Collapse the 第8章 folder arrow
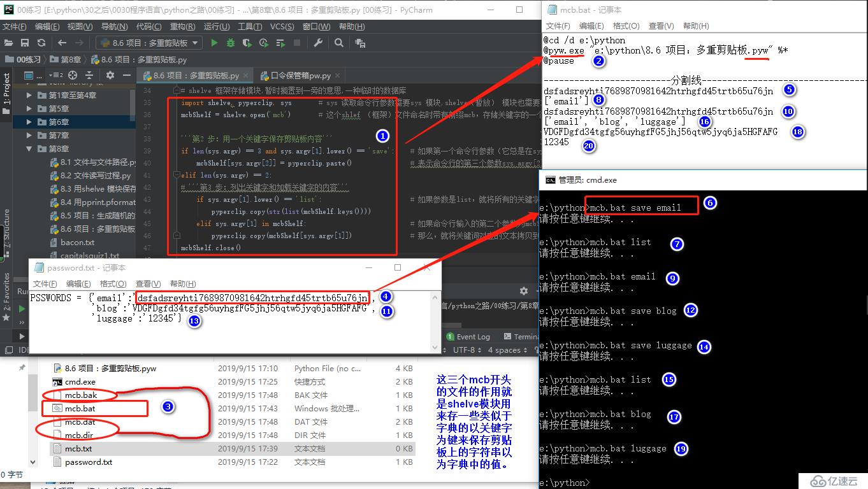 tap(29, 148)
